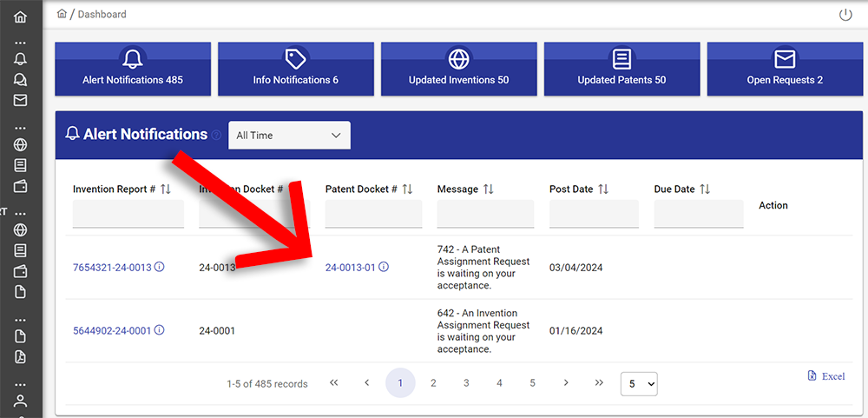Open the Updated Inventions 50 card
This screenshot has width=868, height=418.
[459, 70]
